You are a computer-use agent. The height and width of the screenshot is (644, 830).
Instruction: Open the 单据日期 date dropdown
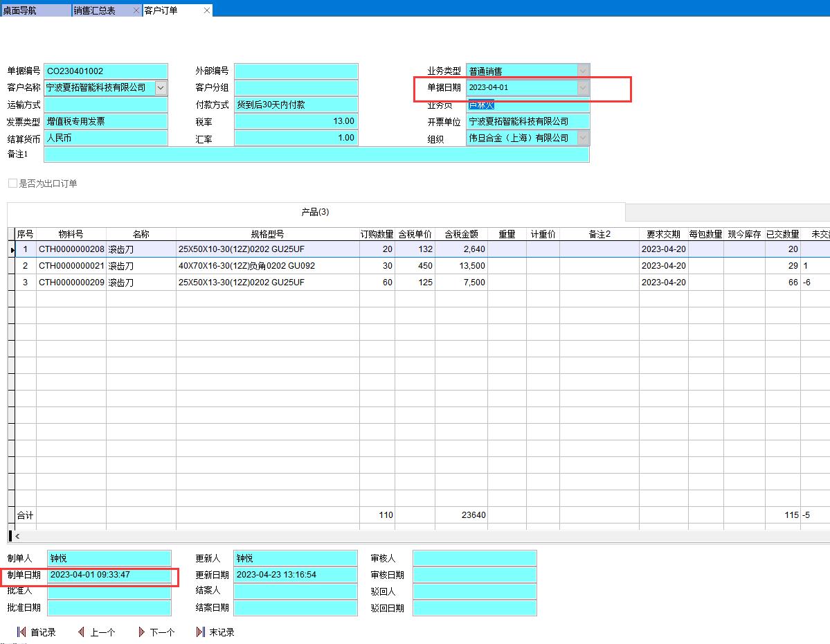click(583, 88)
